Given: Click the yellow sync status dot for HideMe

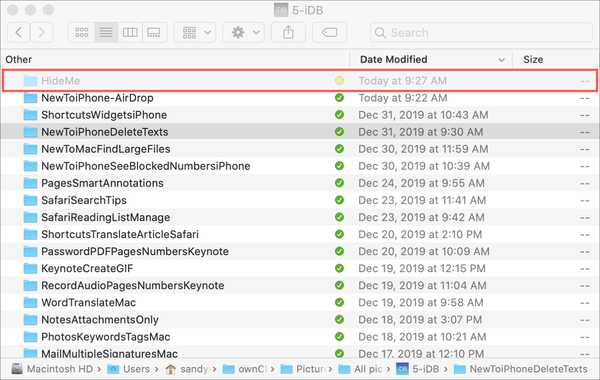Looking at the screenshot, I should (x=339, y=81).
